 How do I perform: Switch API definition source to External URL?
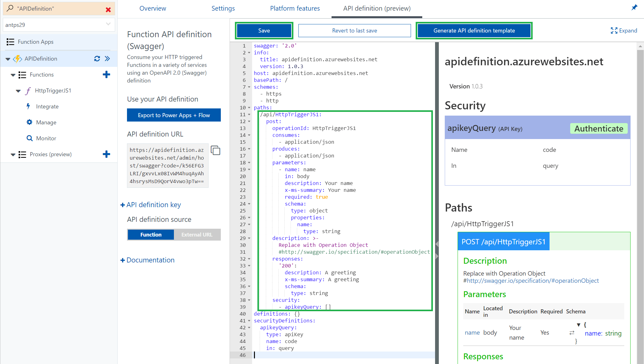(x=197, y=234)
